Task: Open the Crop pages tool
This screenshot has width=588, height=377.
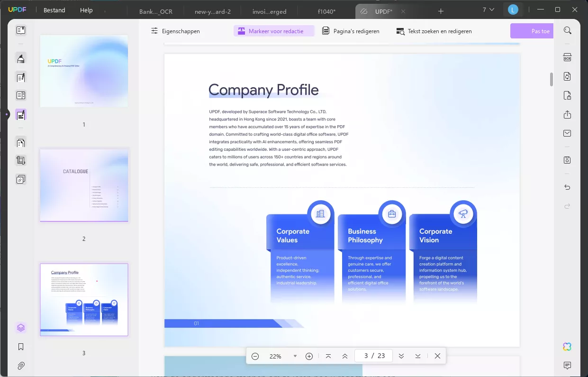Action: point(20,160)
